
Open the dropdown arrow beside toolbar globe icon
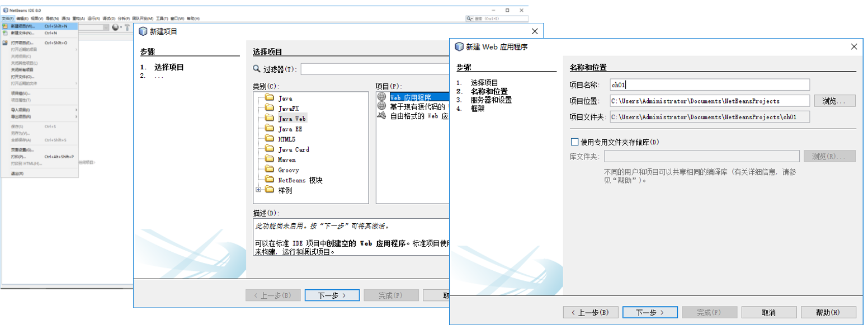point(120,27)
